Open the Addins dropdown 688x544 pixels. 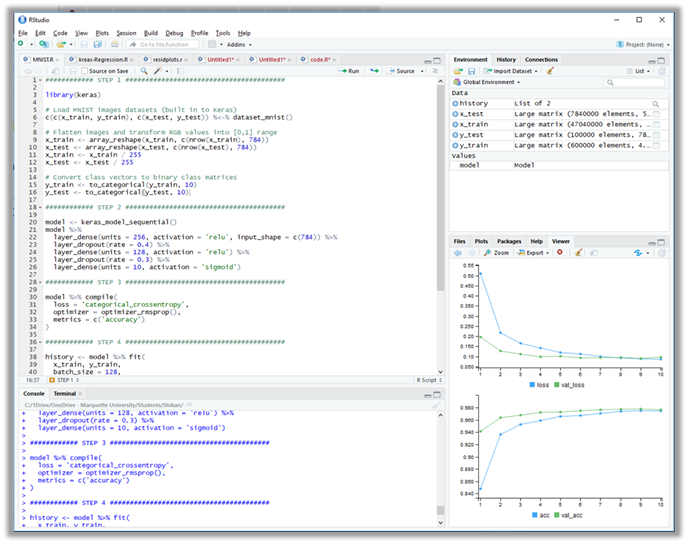238,44
